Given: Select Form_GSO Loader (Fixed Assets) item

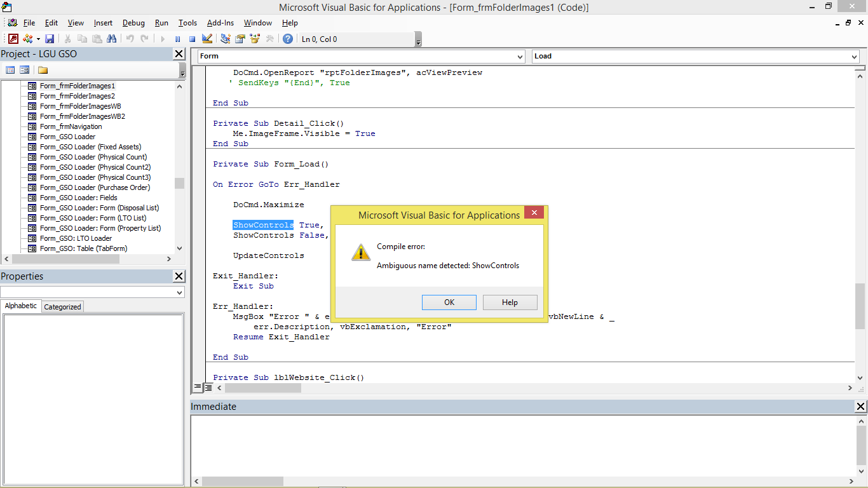Looking at the screenshot, I should tap(91, 147).
